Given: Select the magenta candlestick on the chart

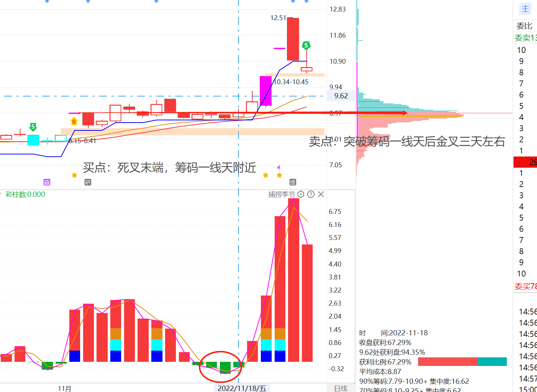Looking at the screenshot, I should click(266, 91).
